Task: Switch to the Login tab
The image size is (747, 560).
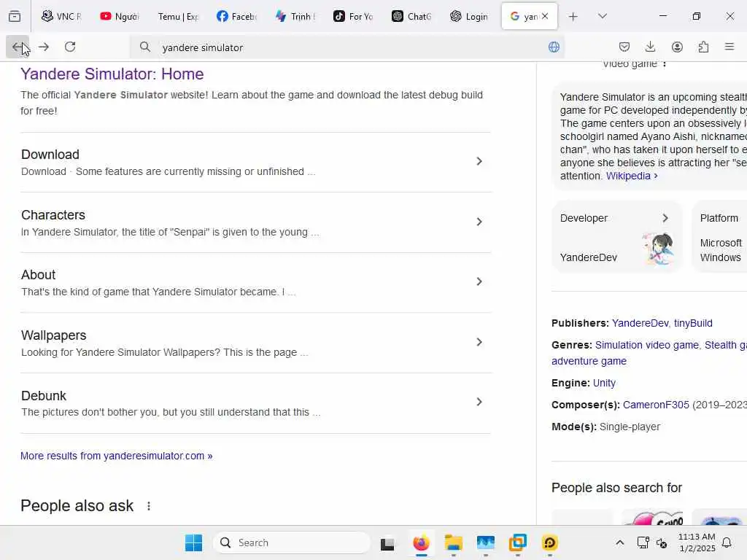Action: click(x=471, y=16)
